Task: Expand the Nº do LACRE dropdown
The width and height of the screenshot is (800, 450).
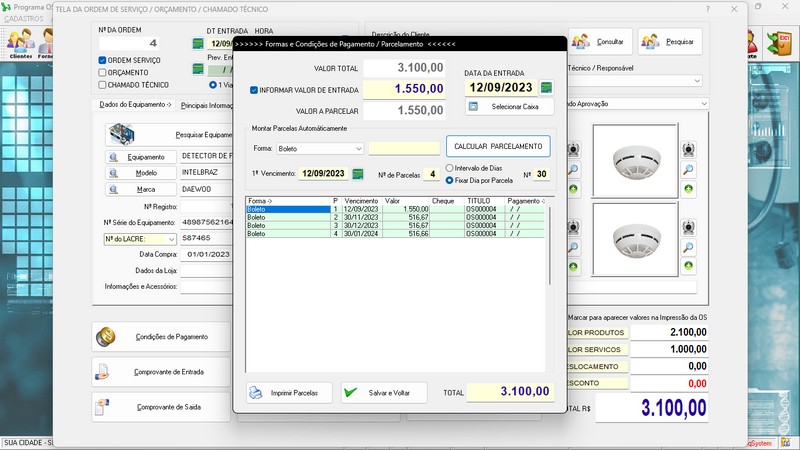Action: (x=171, y=239)
